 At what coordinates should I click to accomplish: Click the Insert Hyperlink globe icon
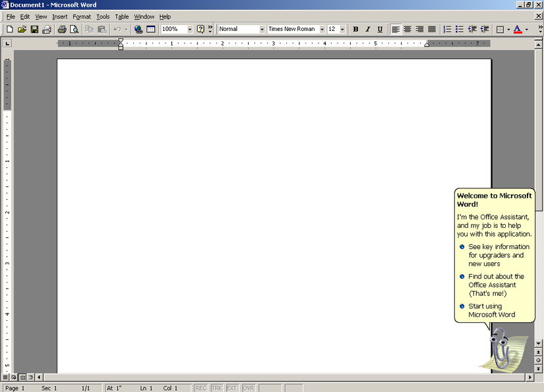pyautogui.click(x=138, y=29)
